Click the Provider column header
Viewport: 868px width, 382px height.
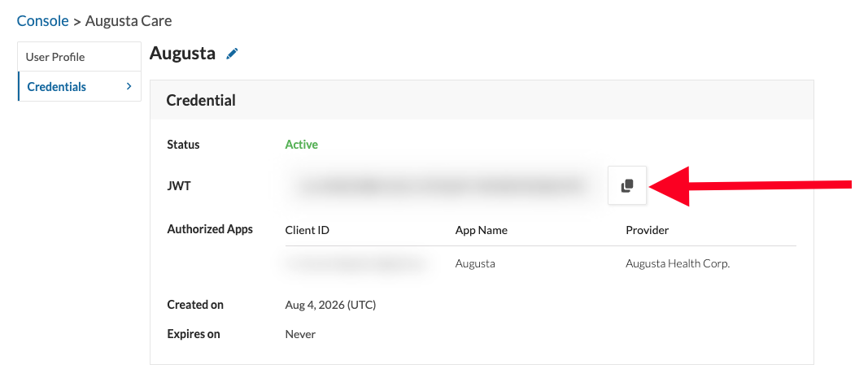tap(647, 230)
